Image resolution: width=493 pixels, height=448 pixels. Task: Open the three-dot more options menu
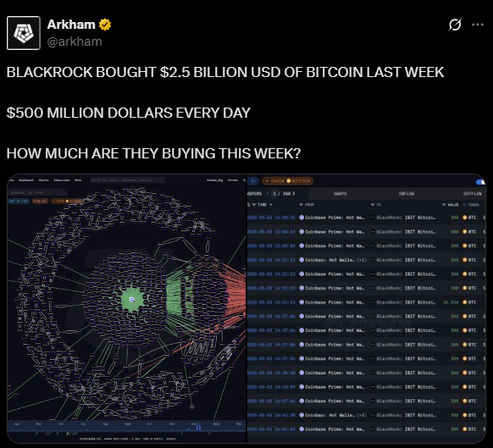[x=478, y=25]
